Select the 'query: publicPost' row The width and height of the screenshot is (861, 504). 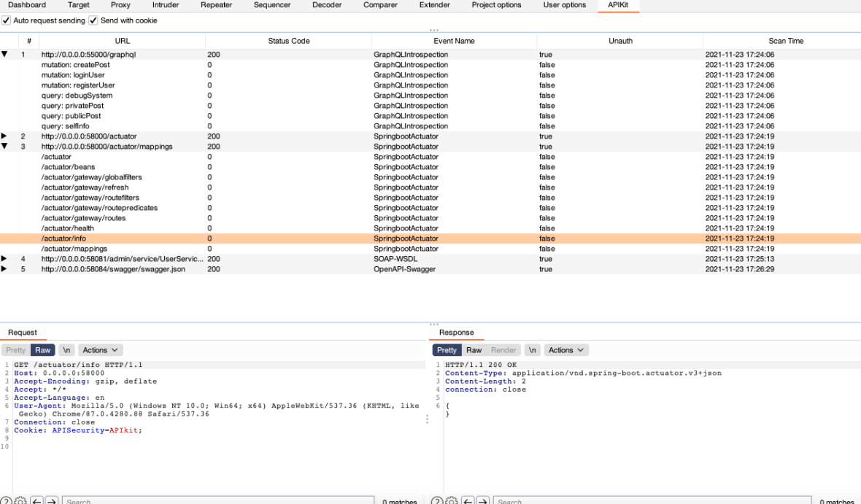[x=430, y=116]
